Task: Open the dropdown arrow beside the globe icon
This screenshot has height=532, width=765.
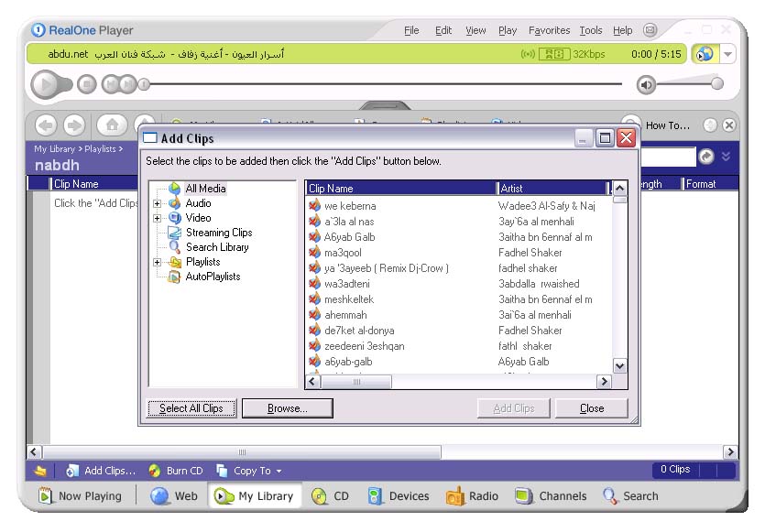Action: coord(727,54)
